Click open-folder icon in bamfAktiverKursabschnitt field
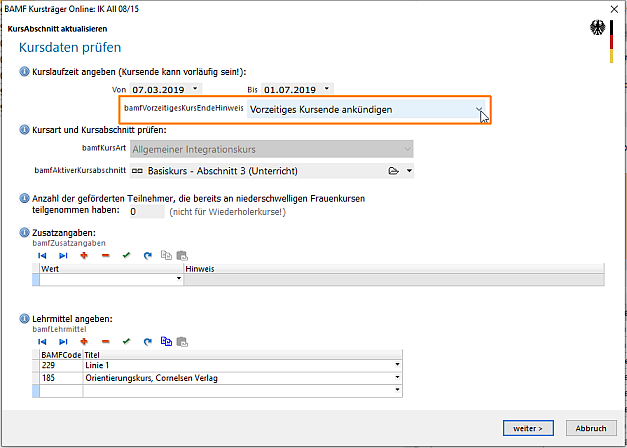Viewport: 627px width, 448px height. coord(393,171)
